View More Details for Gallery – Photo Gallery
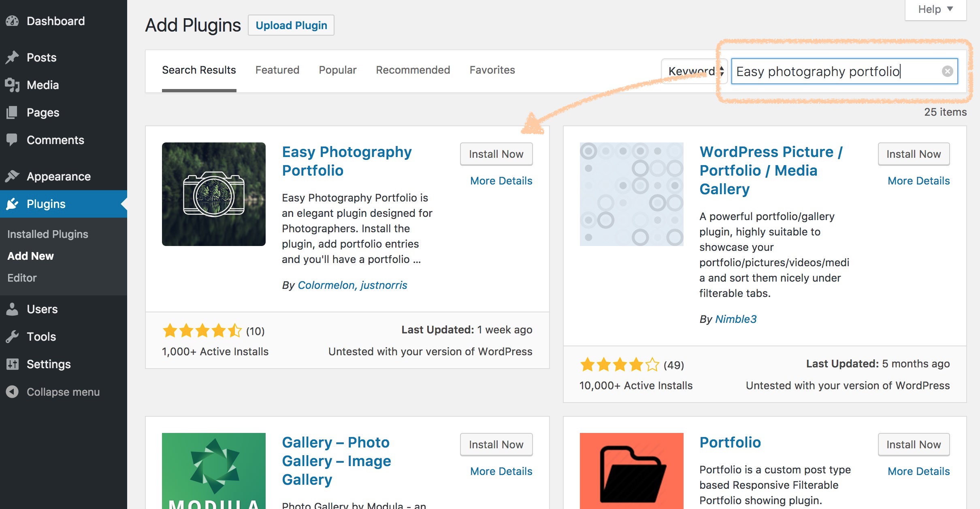980x509 pixels. coord(501,471)
